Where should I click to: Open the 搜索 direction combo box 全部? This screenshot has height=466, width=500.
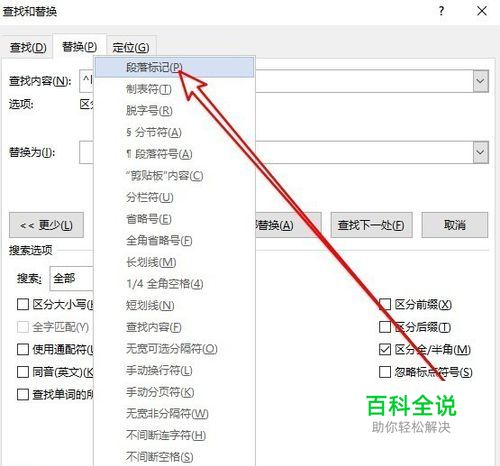tap(71, 278)
